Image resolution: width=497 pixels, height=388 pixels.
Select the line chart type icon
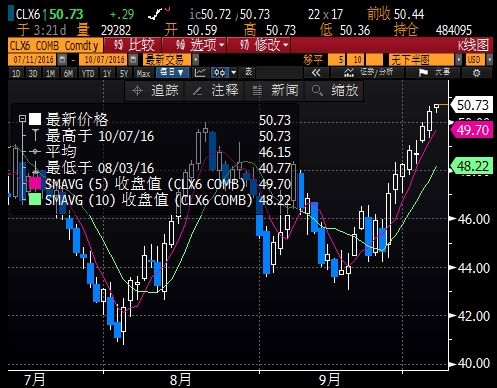coord(200,72)
